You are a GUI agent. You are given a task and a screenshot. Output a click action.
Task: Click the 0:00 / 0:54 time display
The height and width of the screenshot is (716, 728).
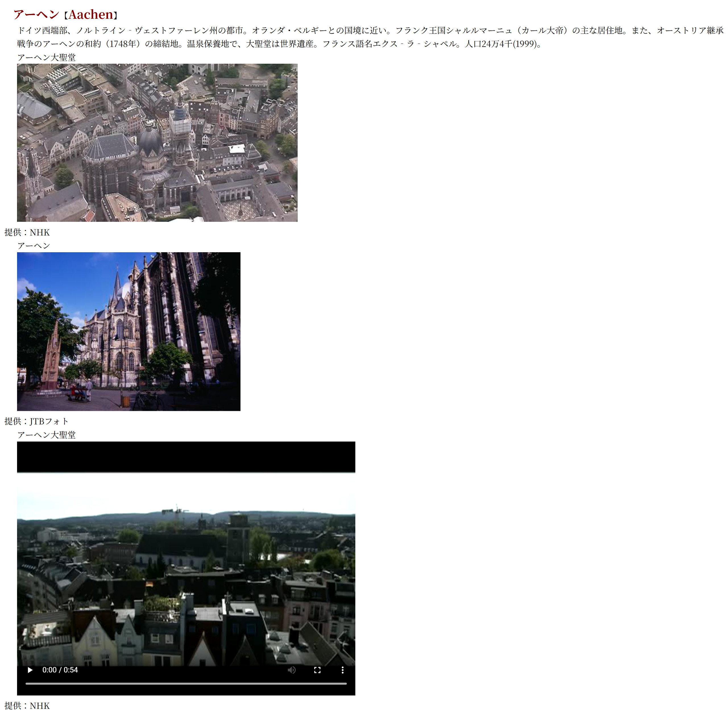click(60, 670)
